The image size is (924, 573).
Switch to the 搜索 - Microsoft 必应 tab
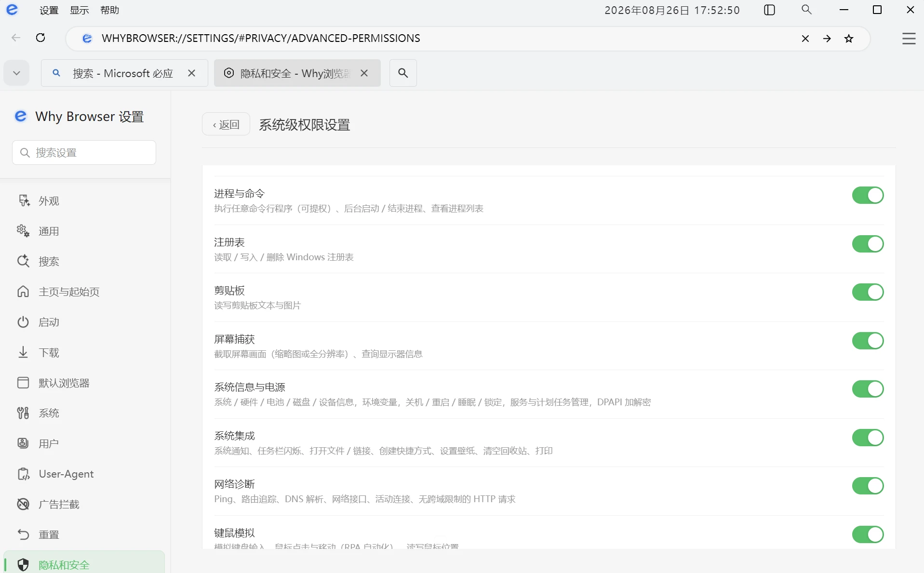tap(124, 73)
